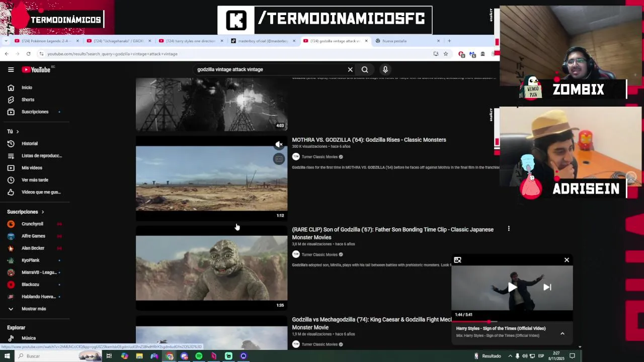Play the black-and-white Godzilla 4:03 thumbnail
The image size is (644, 362).
(x=211, y=105)
